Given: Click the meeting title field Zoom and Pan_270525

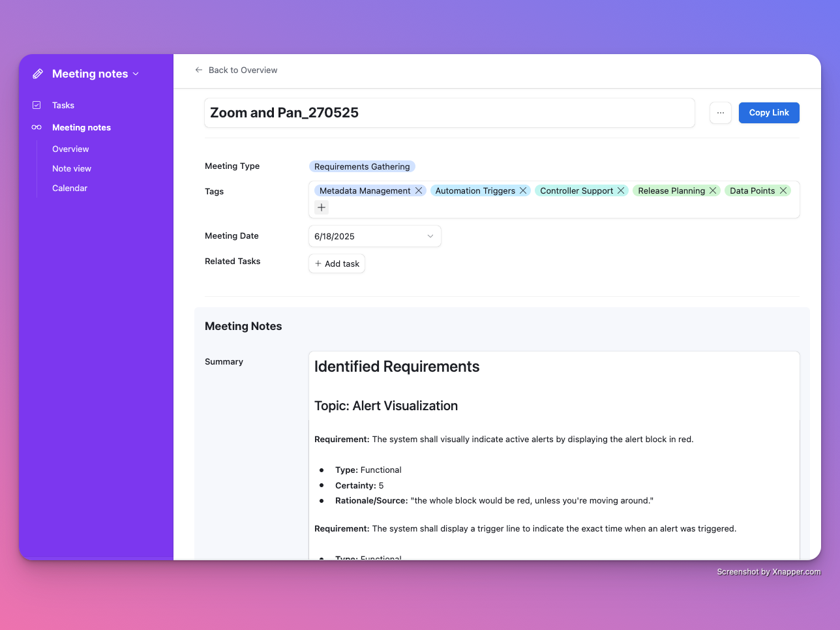Looking at the screenshot, I should [449, 113].
